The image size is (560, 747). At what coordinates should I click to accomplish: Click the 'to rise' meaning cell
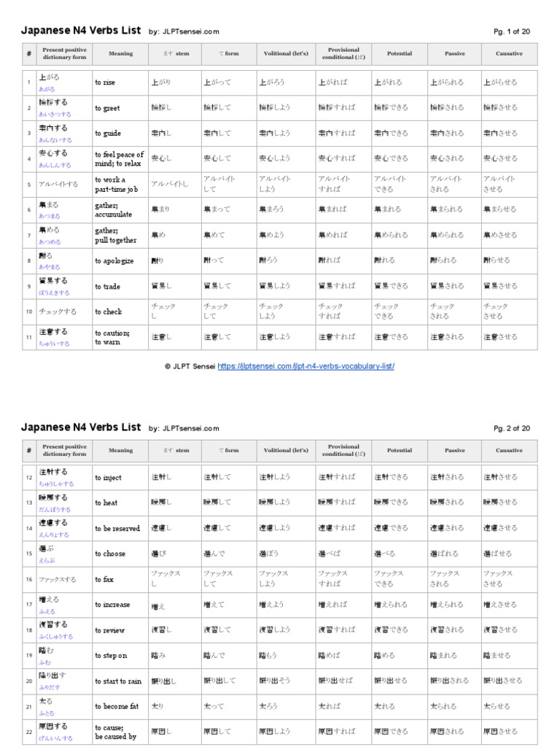tap(120, 83)
